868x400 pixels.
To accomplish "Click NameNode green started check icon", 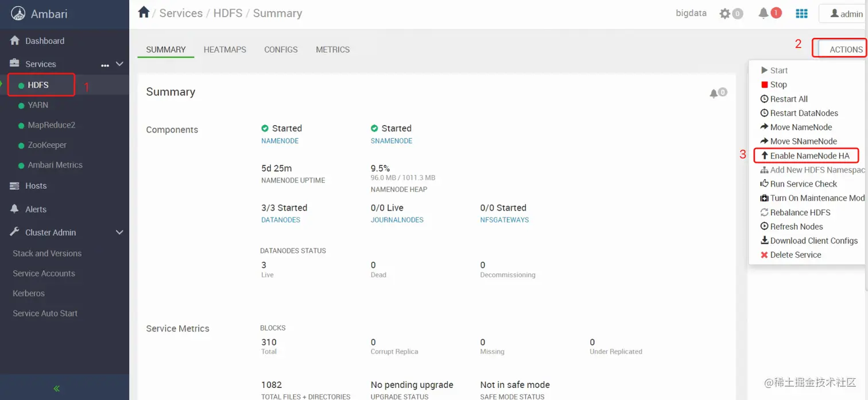I will 265,128.
